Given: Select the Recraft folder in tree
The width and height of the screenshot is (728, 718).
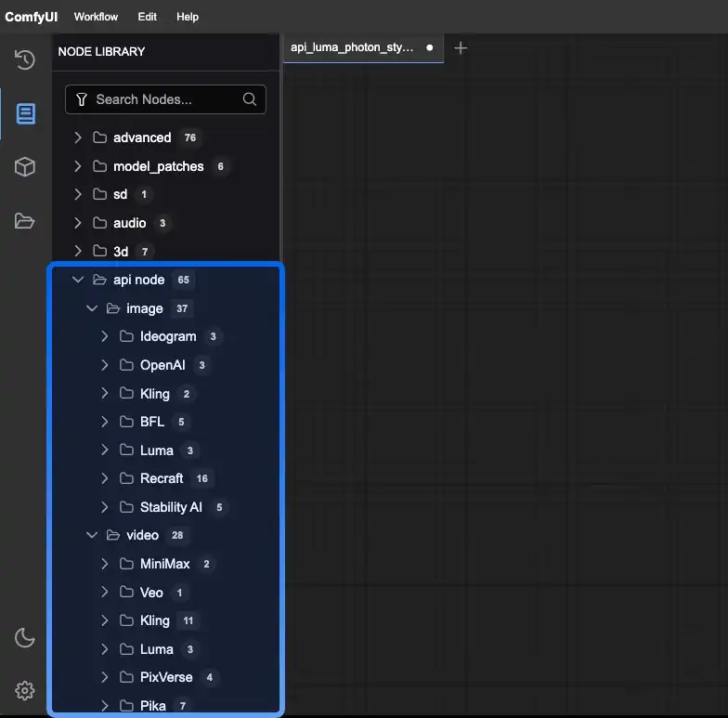Looking at the screenshot, I should click(162, 478).
